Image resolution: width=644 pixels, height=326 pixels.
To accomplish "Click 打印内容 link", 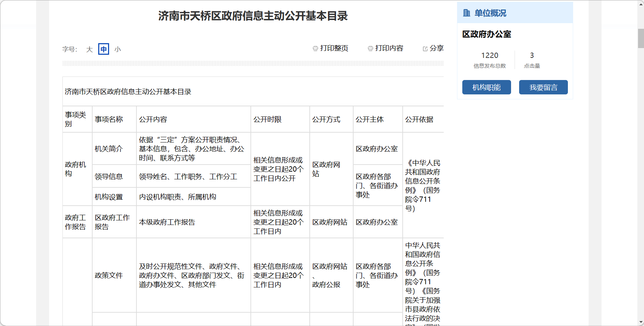I will tap(389, 48).
